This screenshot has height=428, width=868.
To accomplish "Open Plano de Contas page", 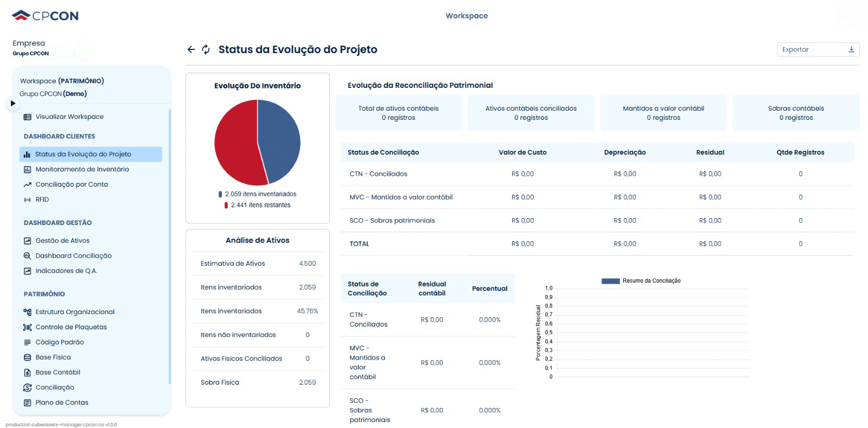I will click(x=62, y=403).
